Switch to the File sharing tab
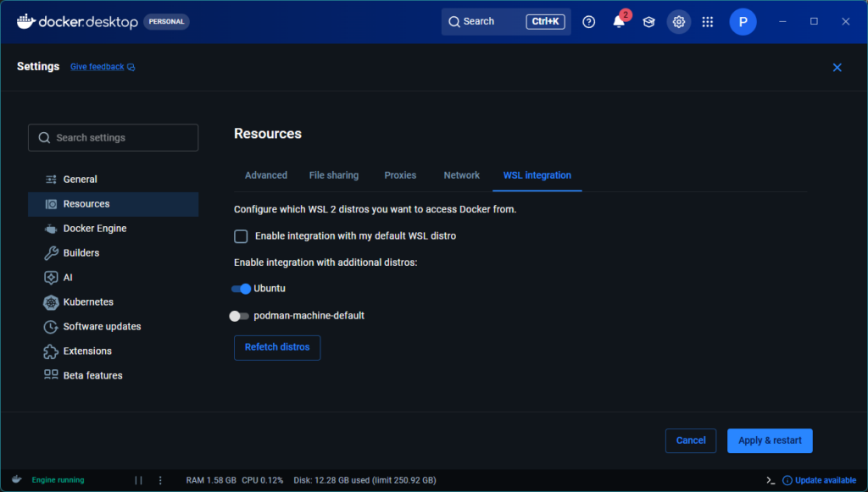Image resolution: width=868 pixels, height=492 pixels. coord(334,175)
